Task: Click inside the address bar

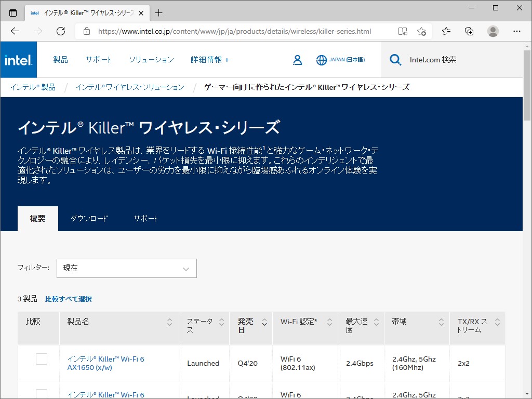Action: tap(234, 31)
